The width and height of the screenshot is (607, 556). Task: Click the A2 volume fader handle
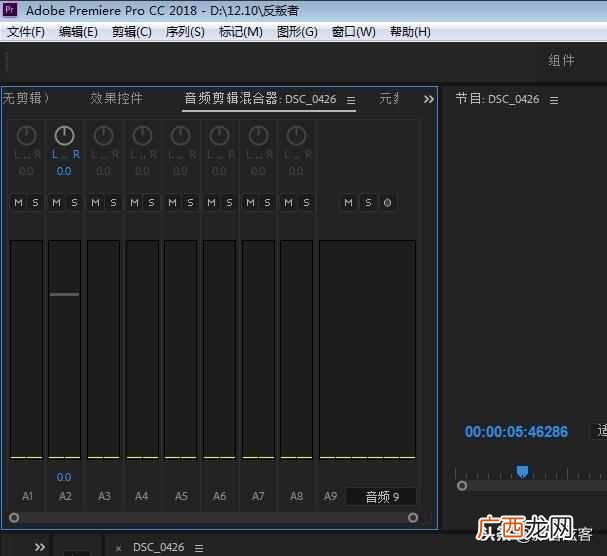click(x=64, y=295)
